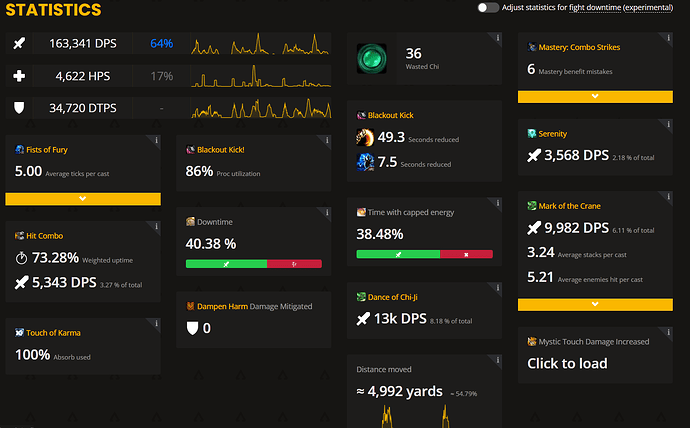The image size is (690, 428).
Task: Click to load Mystic Touch damage
Action: click(x=567, y=363)
